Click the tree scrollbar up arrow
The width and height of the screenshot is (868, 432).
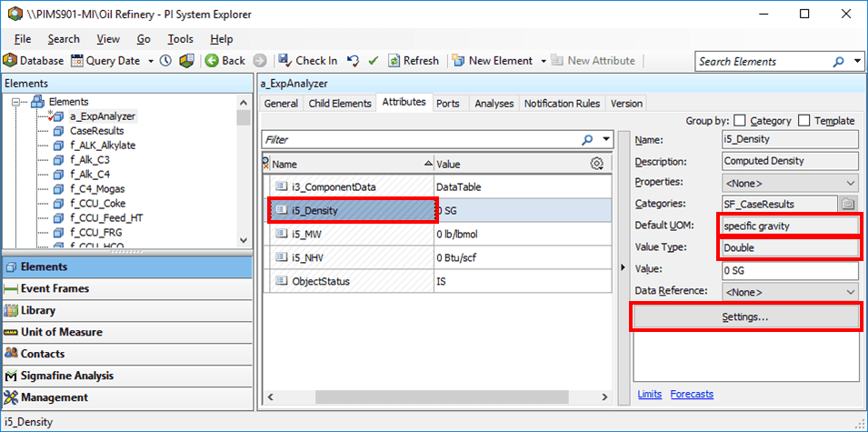243,103
